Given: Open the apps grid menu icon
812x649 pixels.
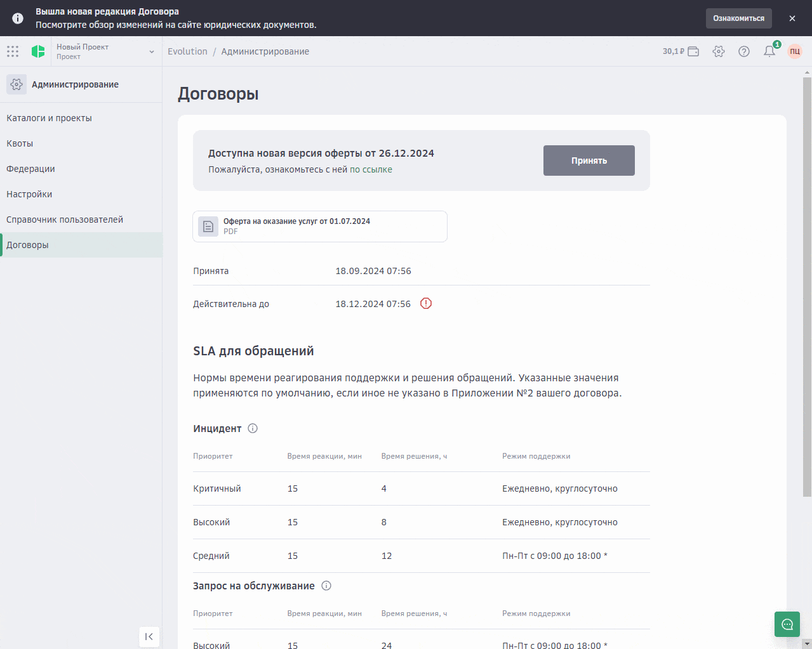Looking at the screenshot, I should tap(13, 51).
